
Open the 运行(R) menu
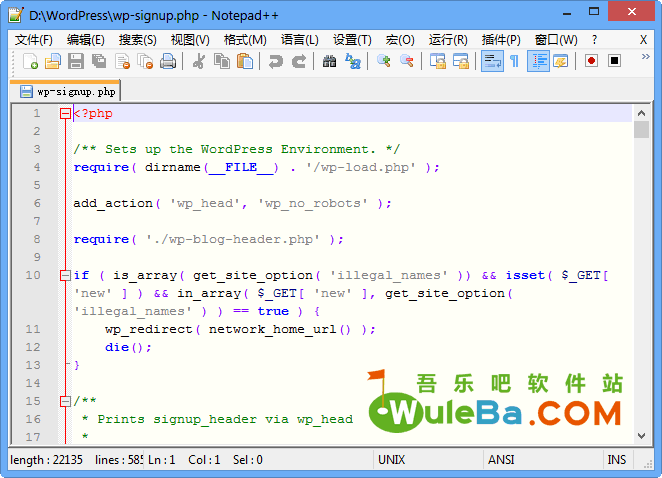pyautogui.click(x=448, y=40)
